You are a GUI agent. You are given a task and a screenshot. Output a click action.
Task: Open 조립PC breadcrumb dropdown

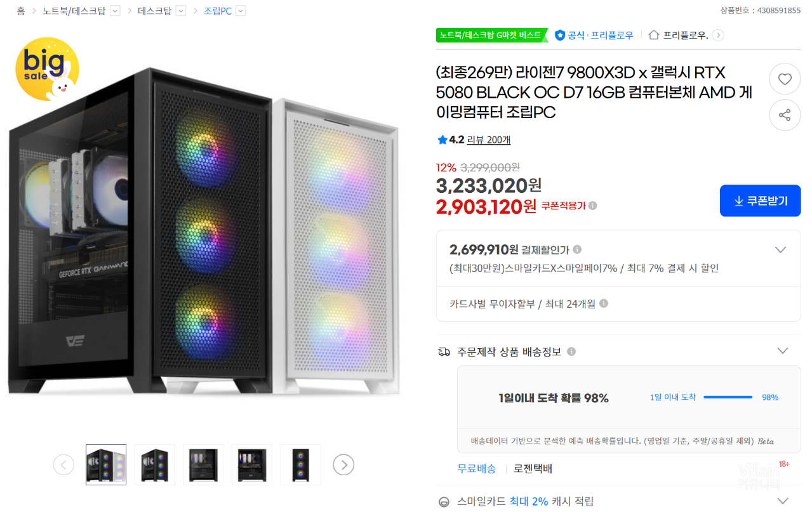tap(240, 11)
